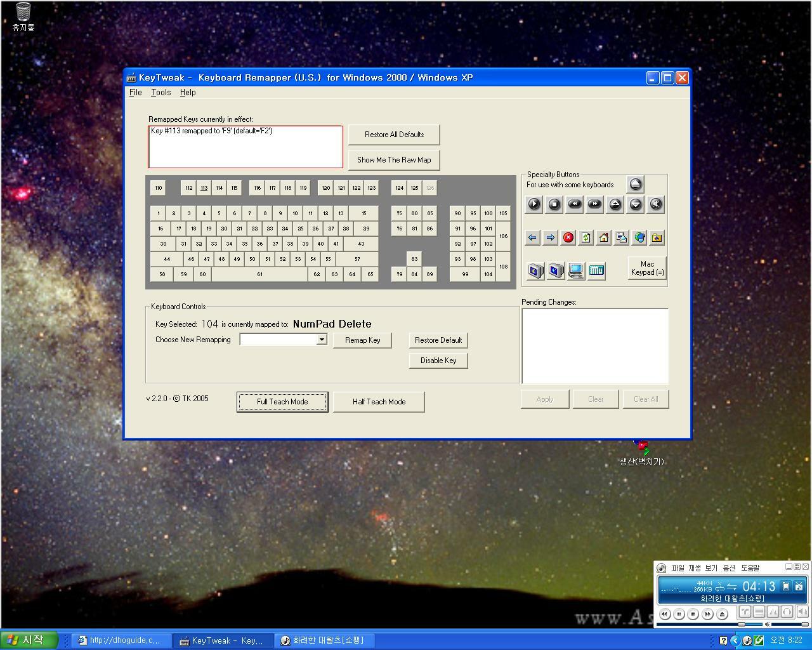Click the red browser Stop specialty button
The height and width of the screenshot is (650, 812).
pos(568,237)
